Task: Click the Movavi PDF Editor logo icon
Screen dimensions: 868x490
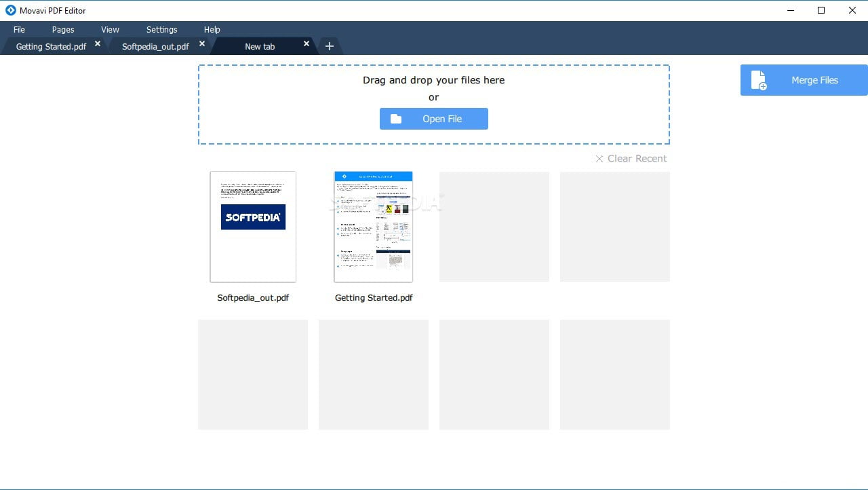Action: (11, 10)
